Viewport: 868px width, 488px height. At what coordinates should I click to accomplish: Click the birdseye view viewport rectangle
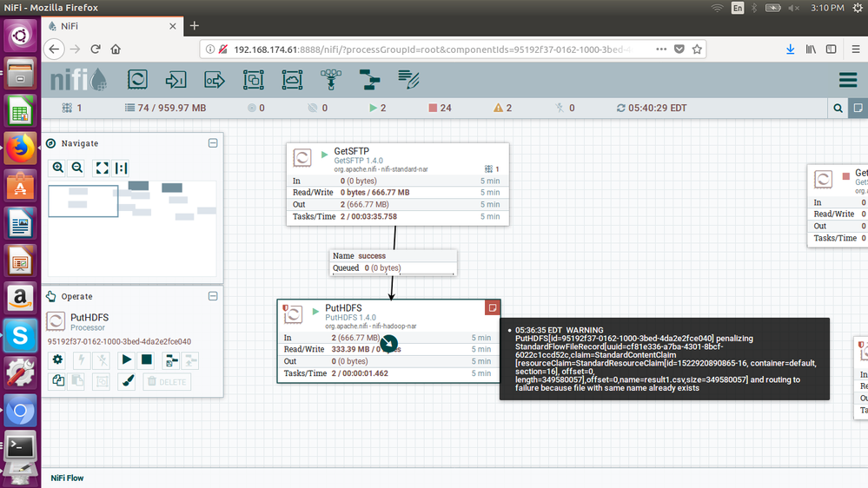pyautogui.click(x=83, y=201)
